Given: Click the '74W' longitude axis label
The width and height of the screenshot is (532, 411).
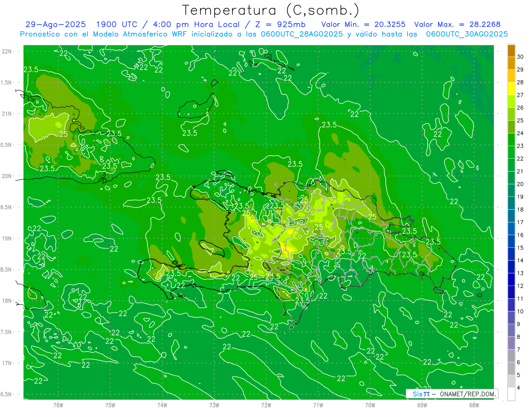Looking at the screenshot, I should [x=162, y=405].
